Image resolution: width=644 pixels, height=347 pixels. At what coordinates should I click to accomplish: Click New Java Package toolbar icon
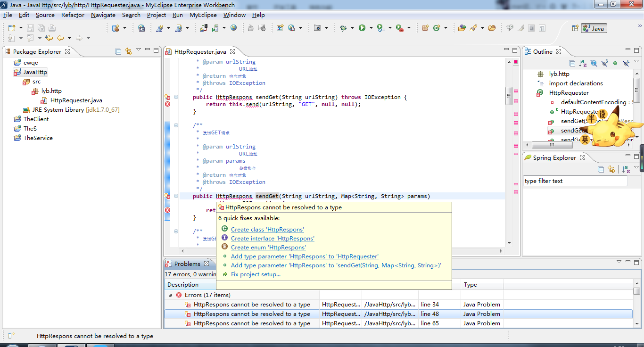point(425,28)
